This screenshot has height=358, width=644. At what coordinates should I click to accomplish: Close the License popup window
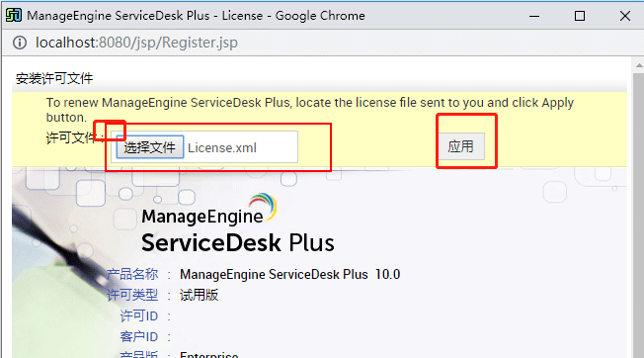(624, 16)
